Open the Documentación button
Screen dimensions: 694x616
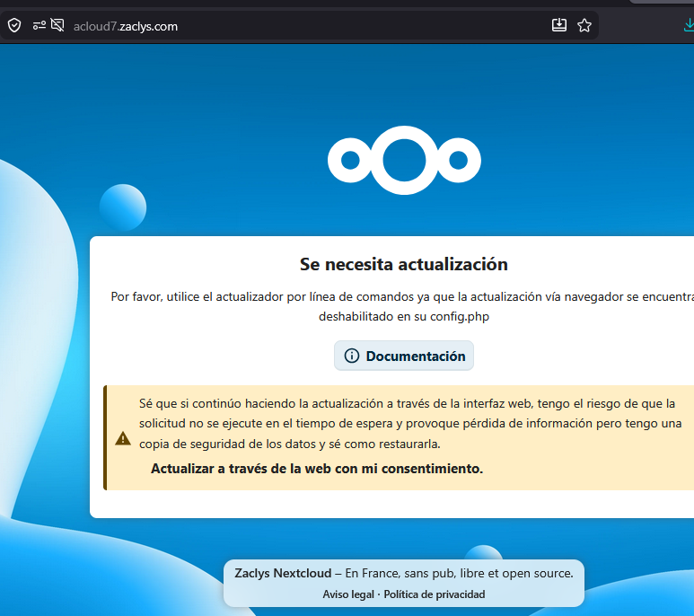pos(404,356)
